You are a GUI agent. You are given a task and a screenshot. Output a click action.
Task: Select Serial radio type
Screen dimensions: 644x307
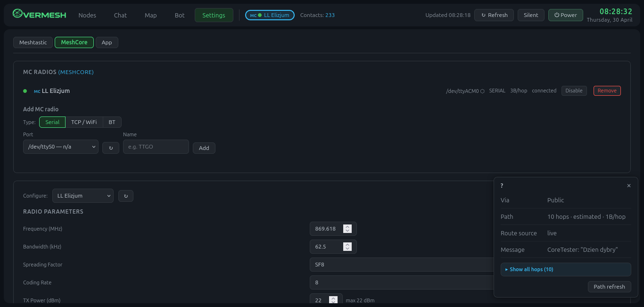(x=52, y=122)
